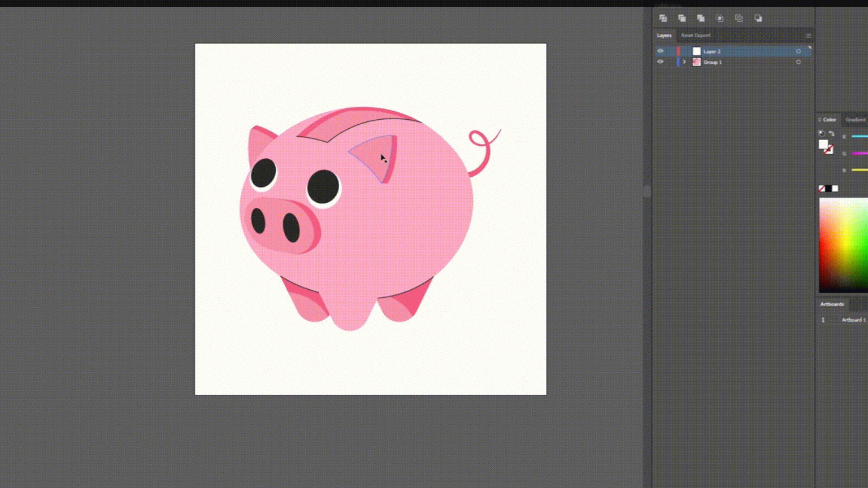Image resolution: width=868 pixels, height=488 pixels.
Task: Expand the Group 1 layer contents
Action: point(684,62)
